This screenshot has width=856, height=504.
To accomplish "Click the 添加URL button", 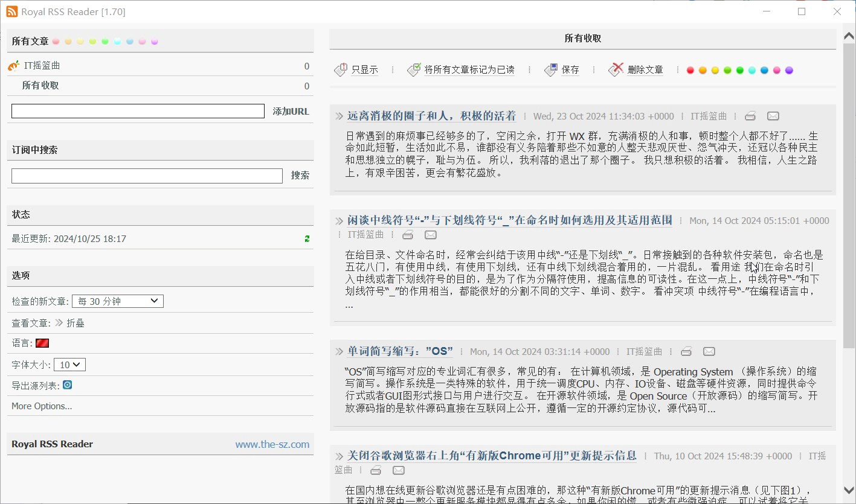I will click(291, 112).
